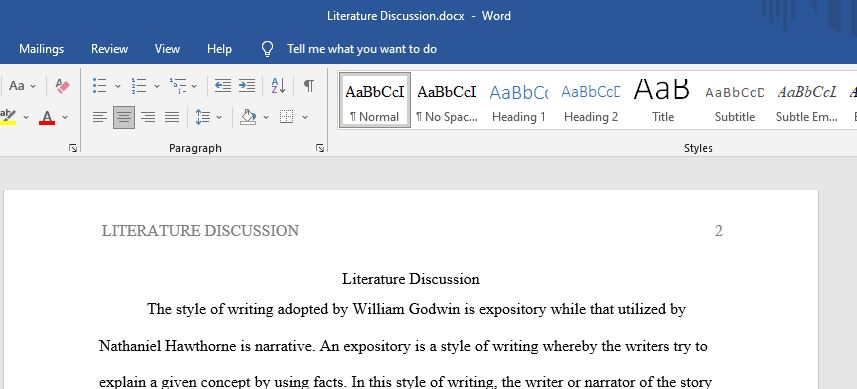Expand the font color dropdown arrow
Viewport: 857px width, 389px height.
[65, 117]
